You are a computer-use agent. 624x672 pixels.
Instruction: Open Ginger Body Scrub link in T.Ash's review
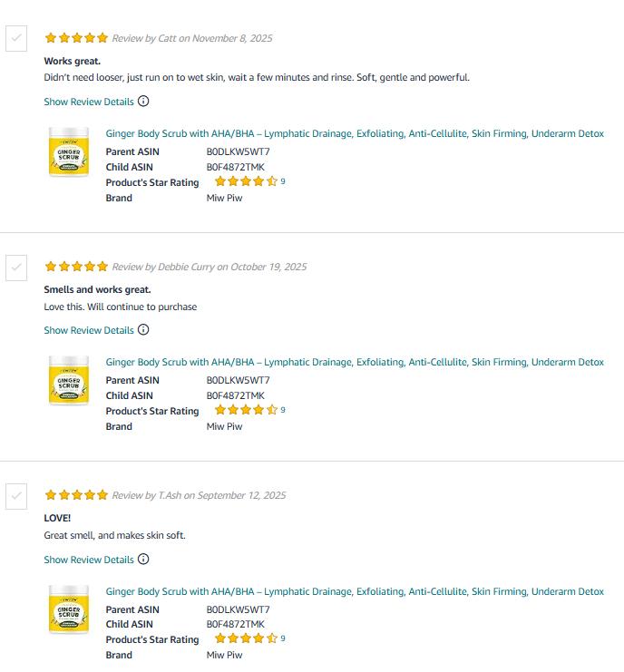tap(355, 591)
